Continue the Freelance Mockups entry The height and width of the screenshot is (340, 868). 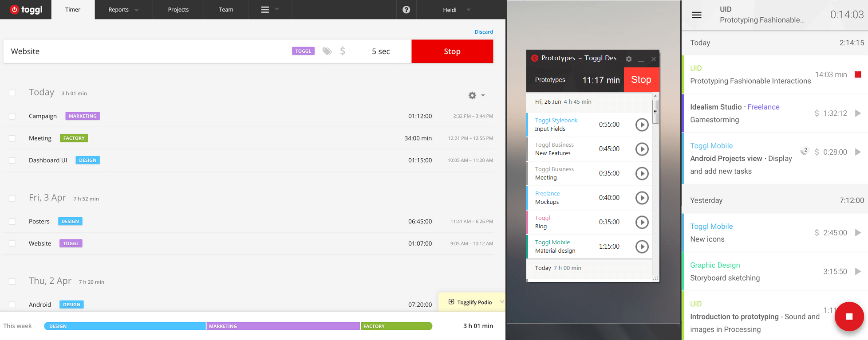click(642, 198)
